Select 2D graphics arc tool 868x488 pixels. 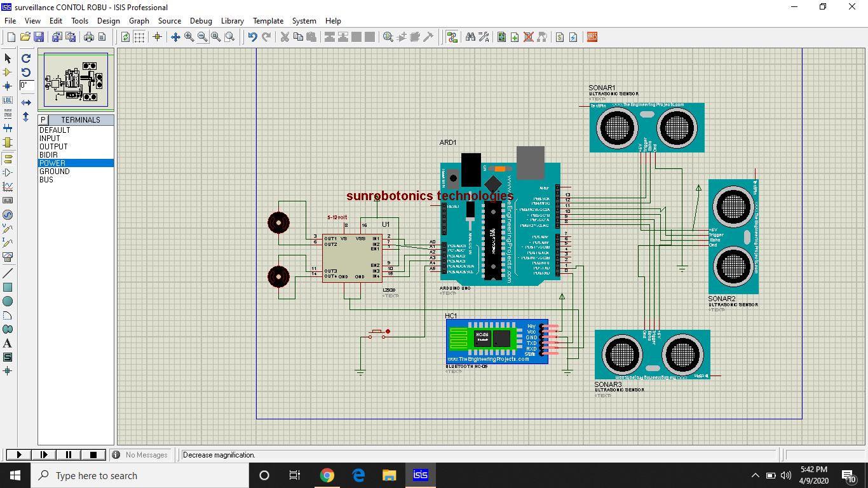tap(8, 315)
